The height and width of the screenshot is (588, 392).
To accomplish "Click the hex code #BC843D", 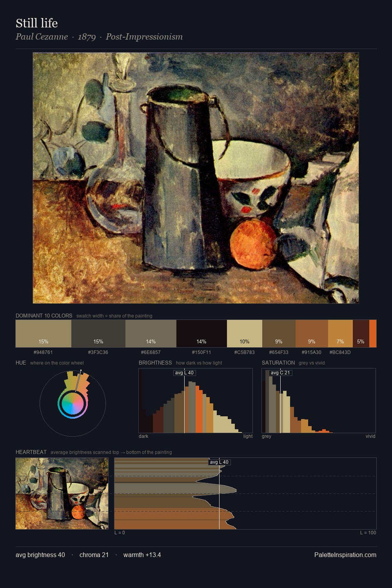I will [x=340, y=352].
